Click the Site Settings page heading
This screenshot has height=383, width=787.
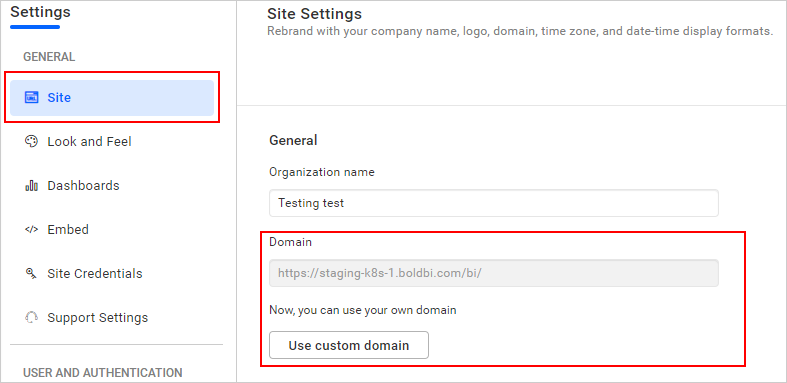(x=314, y=13)
